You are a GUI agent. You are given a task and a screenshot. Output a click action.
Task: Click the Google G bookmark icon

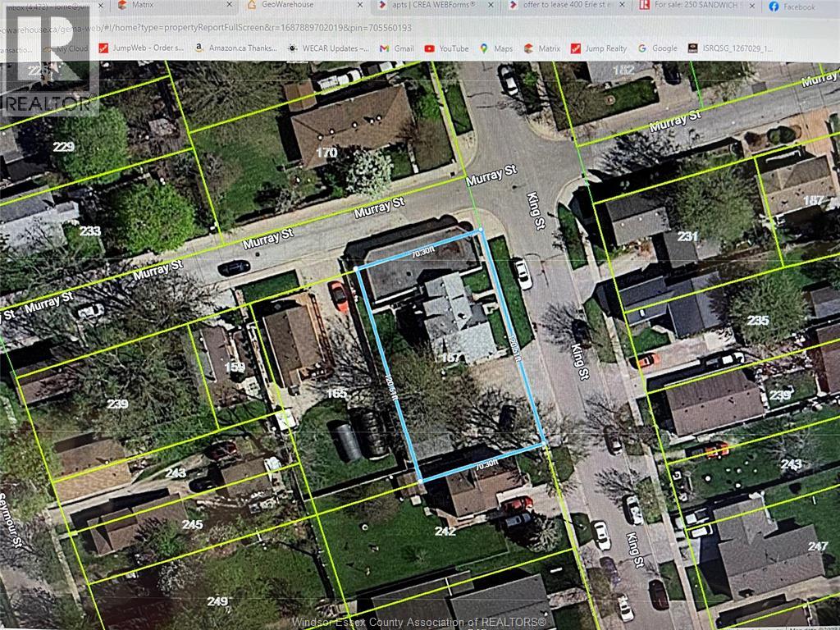click(x=641, y=48)
